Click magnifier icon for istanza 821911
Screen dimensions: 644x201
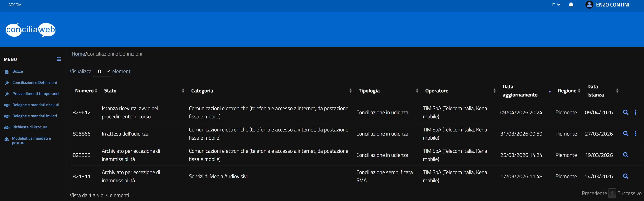tap(626, 176)
